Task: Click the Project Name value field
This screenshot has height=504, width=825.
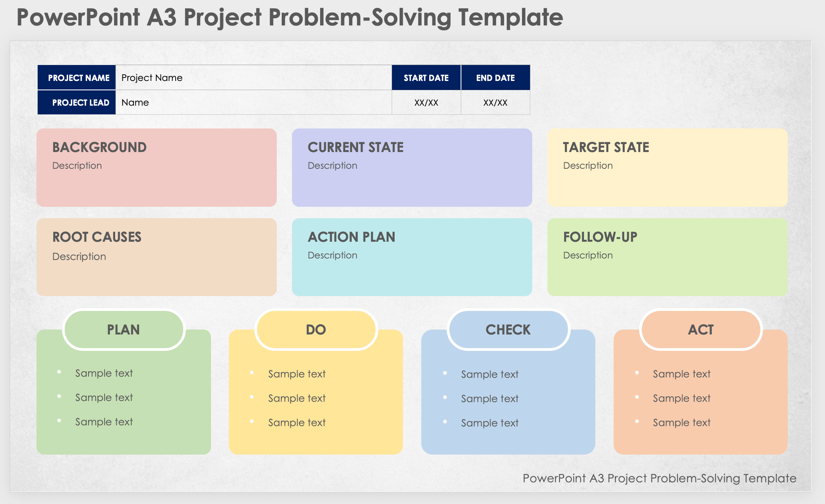Action: click(253, 78)
